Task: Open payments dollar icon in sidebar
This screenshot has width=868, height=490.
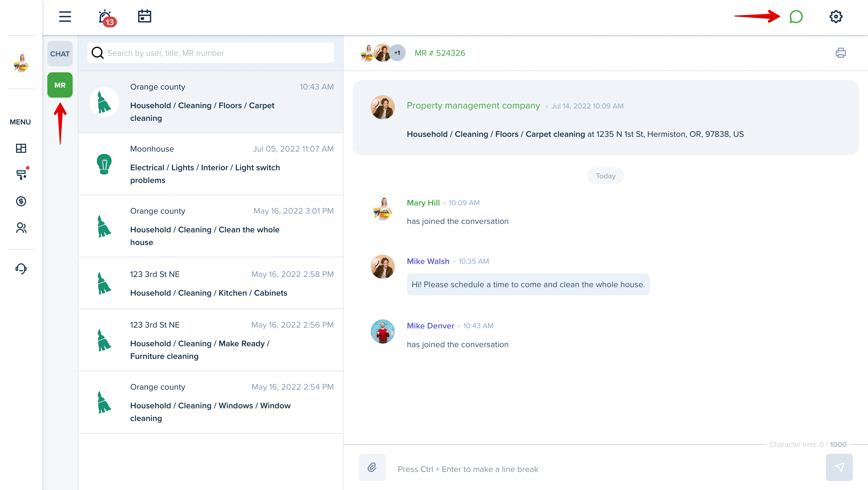Action: coord(21,202)
